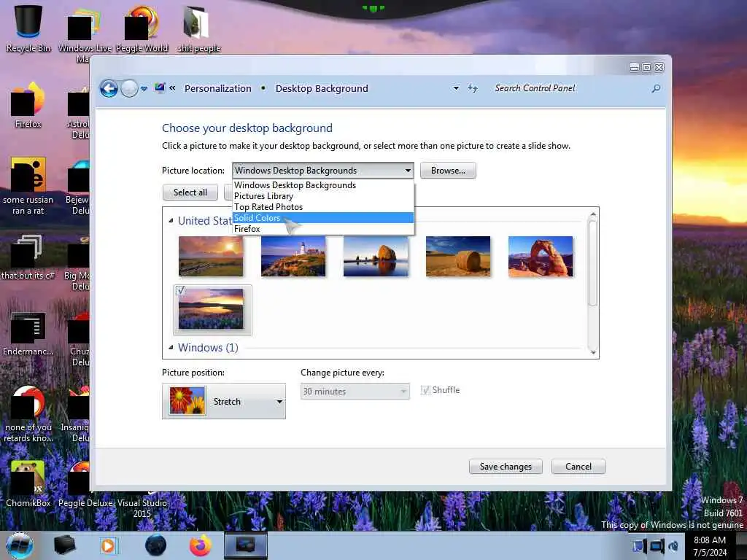The image size is (747, 560).
Task: Select the red rock arch wallpaper thumbnail
Action: [x=541, y=256]
